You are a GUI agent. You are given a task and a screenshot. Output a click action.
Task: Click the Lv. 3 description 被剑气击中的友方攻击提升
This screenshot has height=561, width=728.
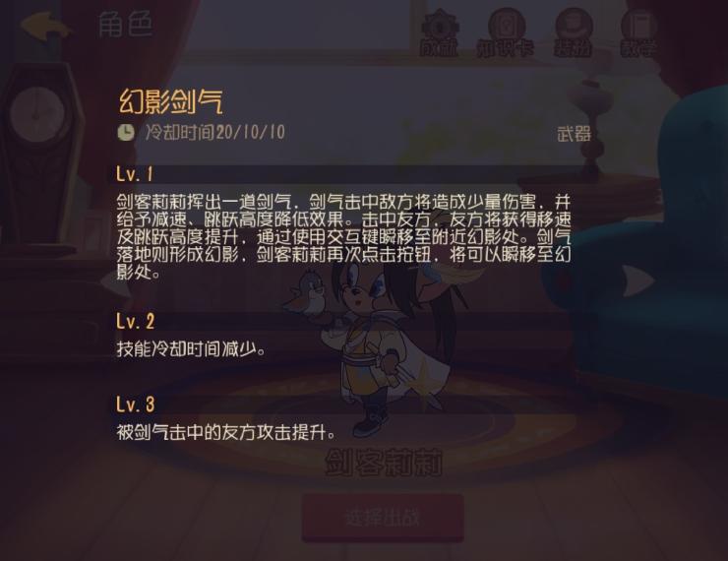point(225,432)
